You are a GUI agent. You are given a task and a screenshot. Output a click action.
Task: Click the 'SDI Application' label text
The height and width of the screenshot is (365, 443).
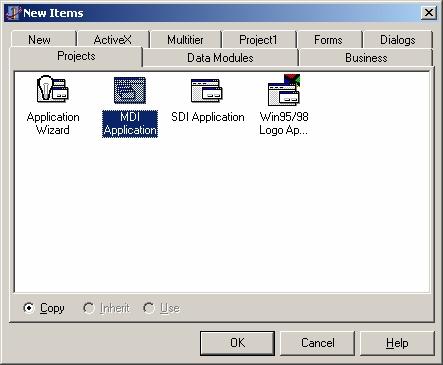pos(208,117)
